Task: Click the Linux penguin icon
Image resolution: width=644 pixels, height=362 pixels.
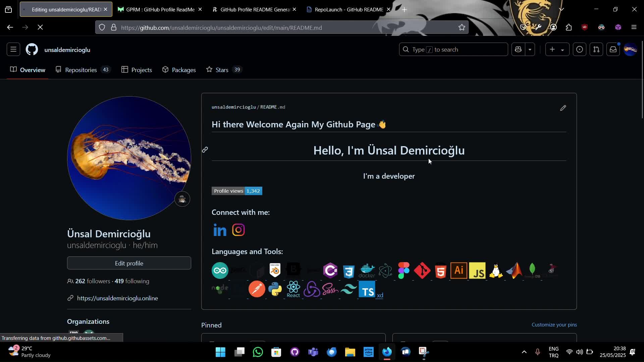Action: 496,271
